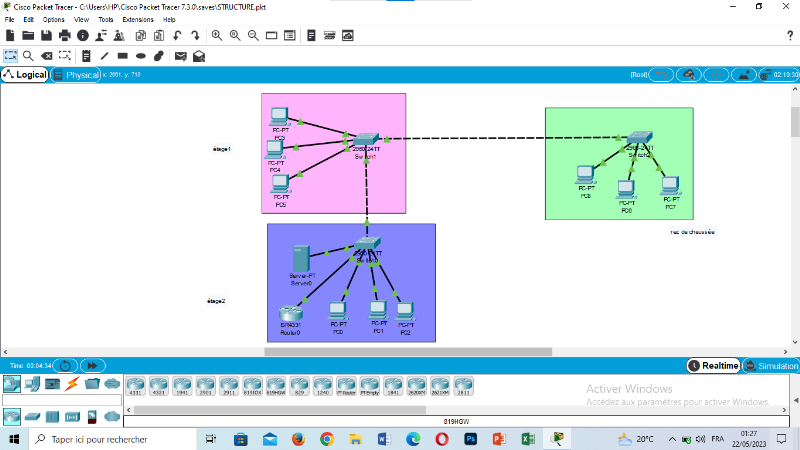Open the File menu
This screenshot has width=800, height=450.
pos(9,19)
